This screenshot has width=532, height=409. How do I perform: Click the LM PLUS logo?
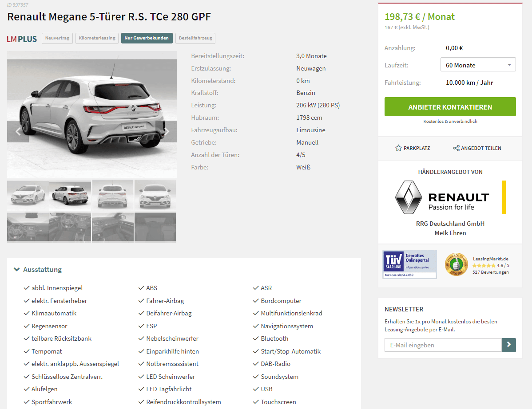coord(22,39)
